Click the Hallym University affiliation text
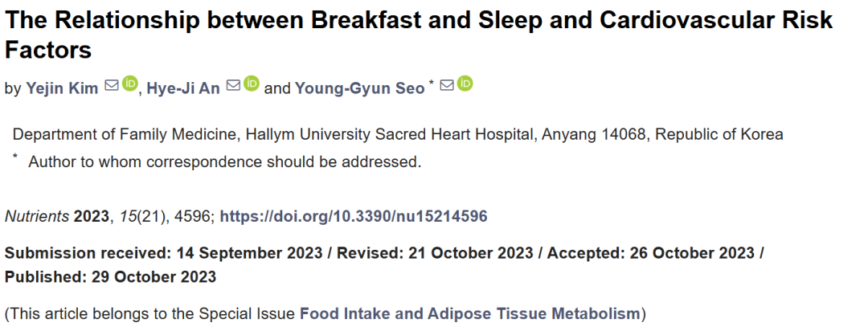 pyautogui.click(x=398, y=134)
